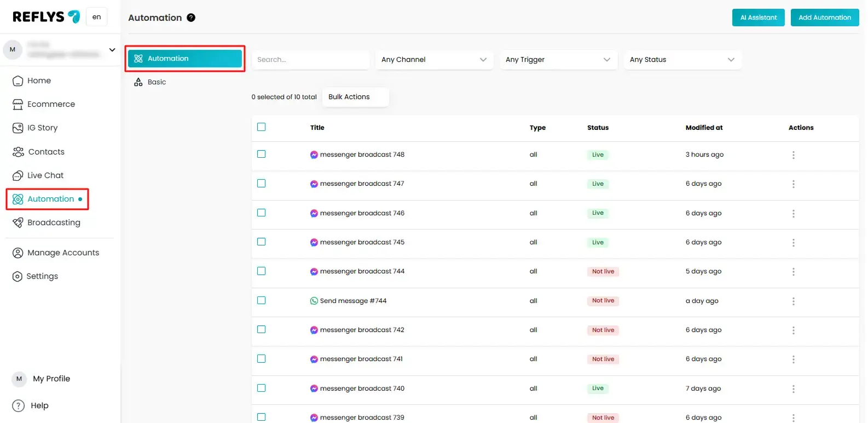
Task: Click Messenger icon beside messenger broadcast 746
Action: [x=314, y=213]
